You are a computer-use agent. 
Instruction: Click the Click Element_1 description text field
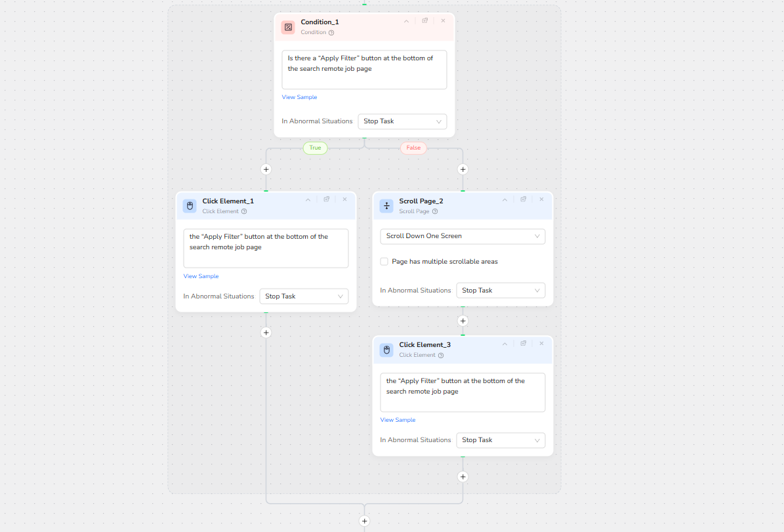(266, 248)
